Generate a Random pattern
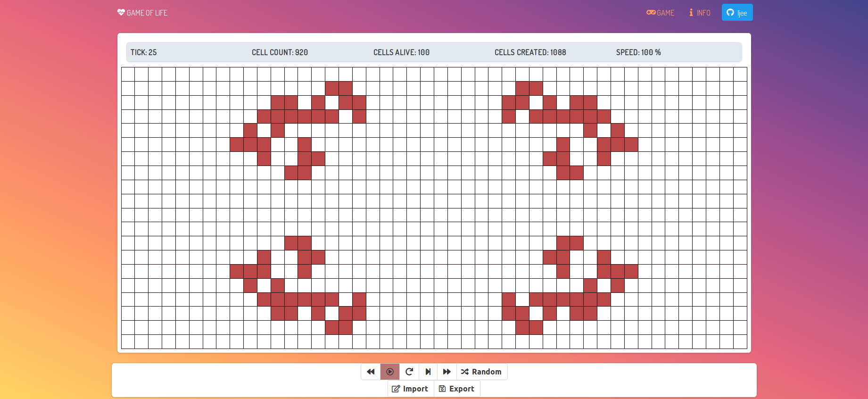Image resolution: width=868 pixels, height=399 pixels. [x=482, y=372]
